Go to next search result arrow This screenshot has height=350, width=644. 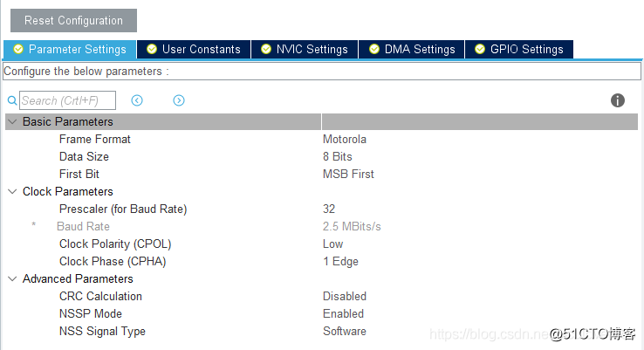tap(179, 100)
